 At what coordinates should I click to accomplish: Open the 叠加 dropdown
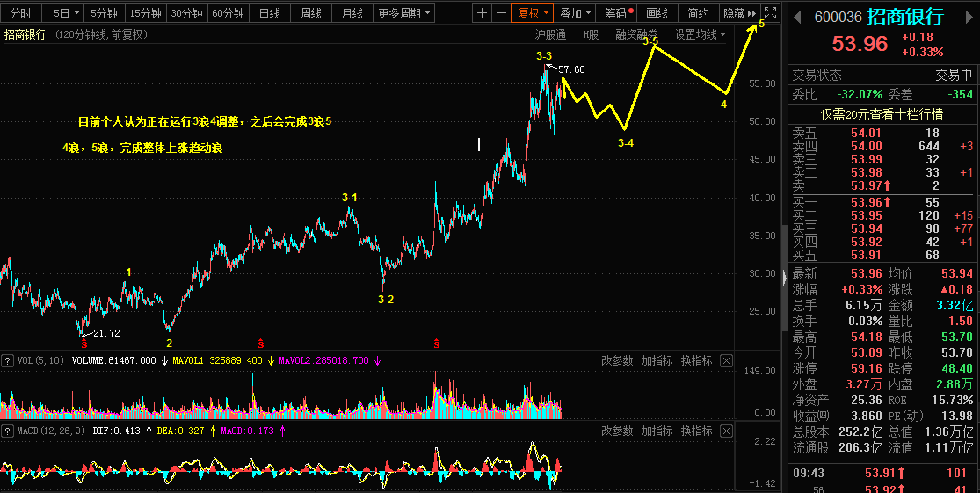(x=575, y=12)
